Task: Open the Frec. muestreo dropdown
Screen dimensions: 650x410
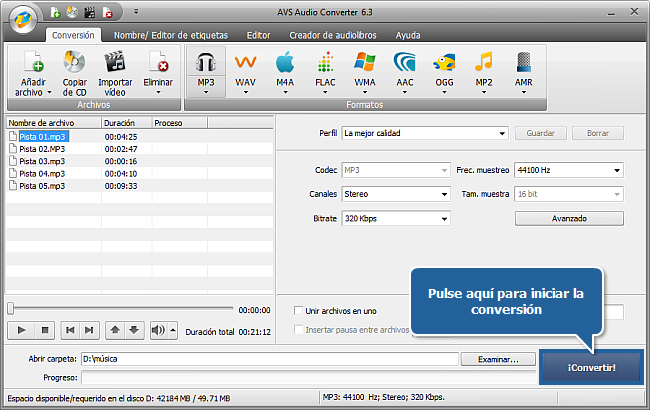Action: 567,169
